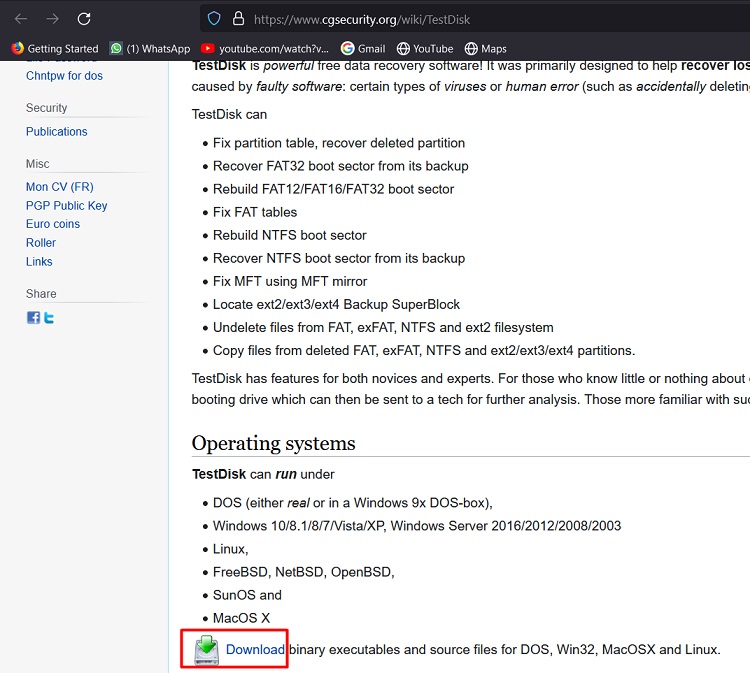Image resolution: width=750 pixels, height=673 pixels.
Task: Click the green download arrow icon
Action: point(207,649)
